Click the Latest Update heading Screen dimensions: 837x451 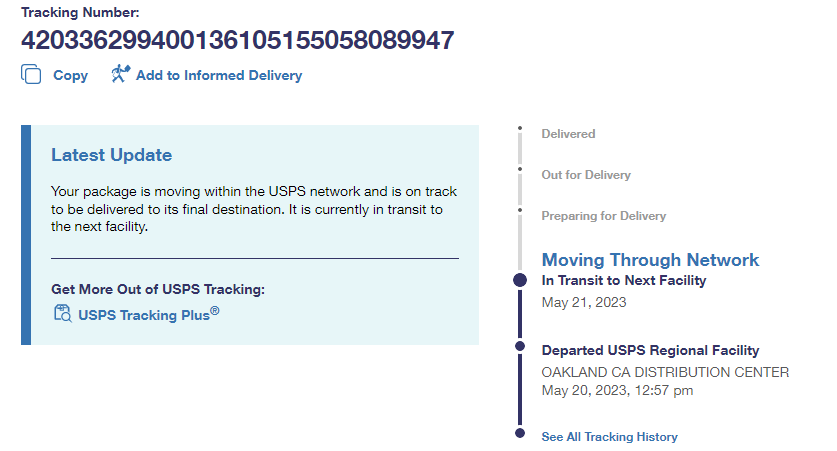pos(111,155)
